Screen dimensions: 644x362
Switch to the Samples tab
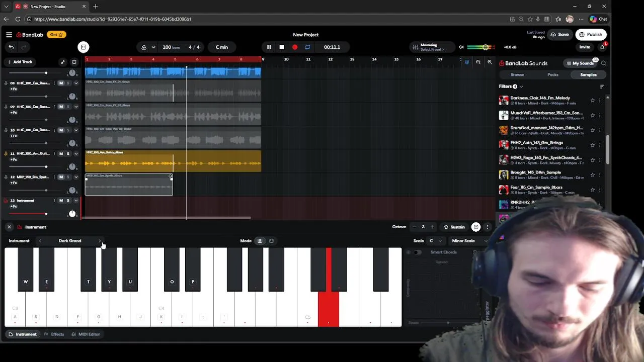[588, 75]
